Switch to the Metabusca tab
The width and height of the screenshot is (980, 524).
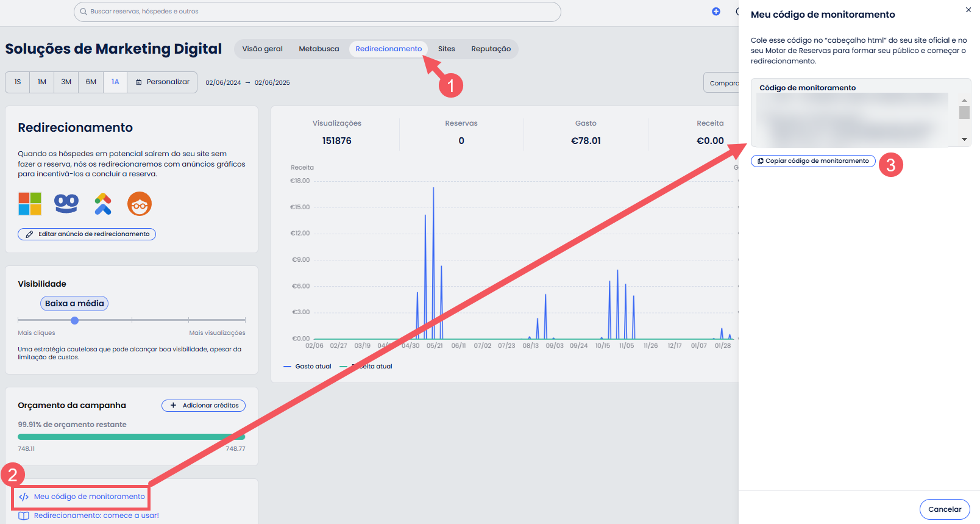click(x=319, y=49)
